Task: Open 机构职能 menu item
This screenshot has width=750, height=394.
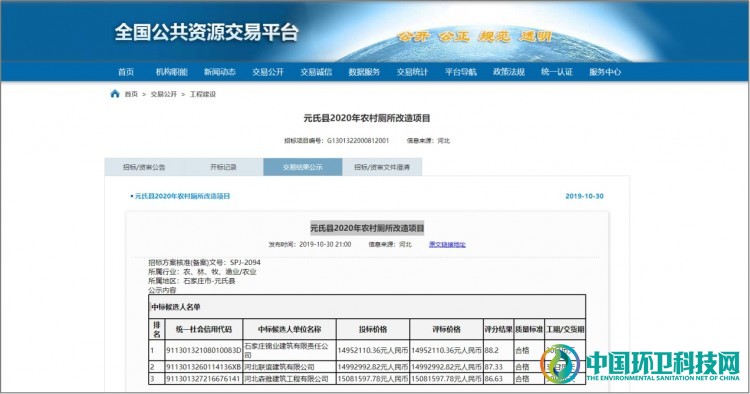Action: [172, 72]
